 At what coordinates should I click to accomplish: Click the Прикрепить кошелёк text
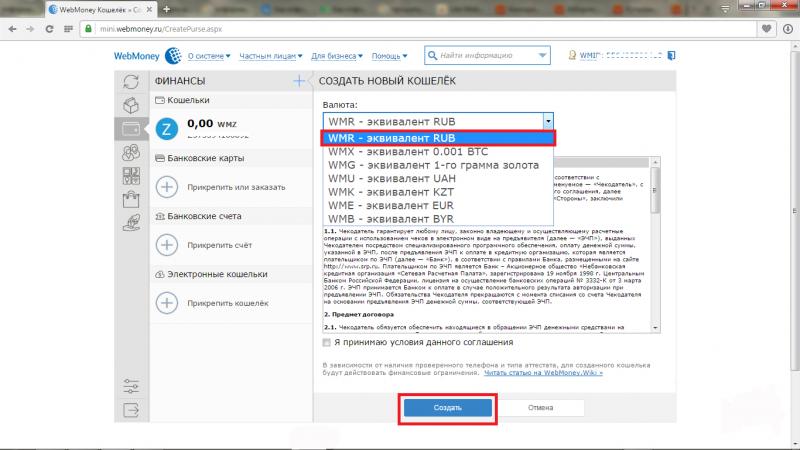pos(228,303)
